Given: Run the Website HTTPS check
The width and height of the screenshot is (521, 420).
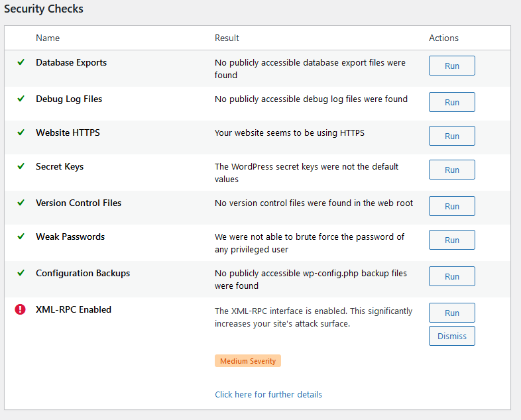Looking at the screenshot, I should click(451, 136).
